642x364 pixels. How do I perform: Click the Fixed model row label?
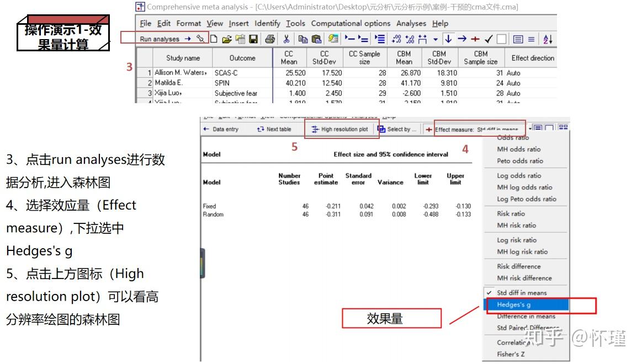[209, 206]
